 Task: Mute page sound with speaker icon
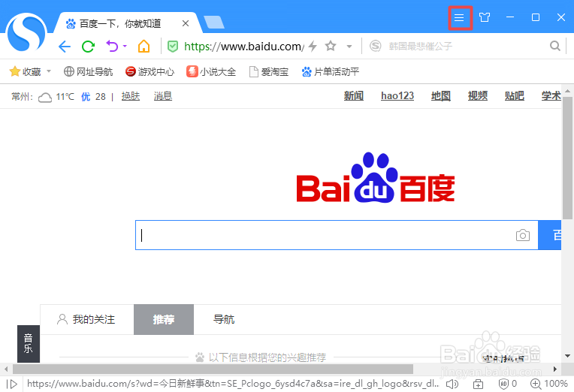[x=452, y=384]
